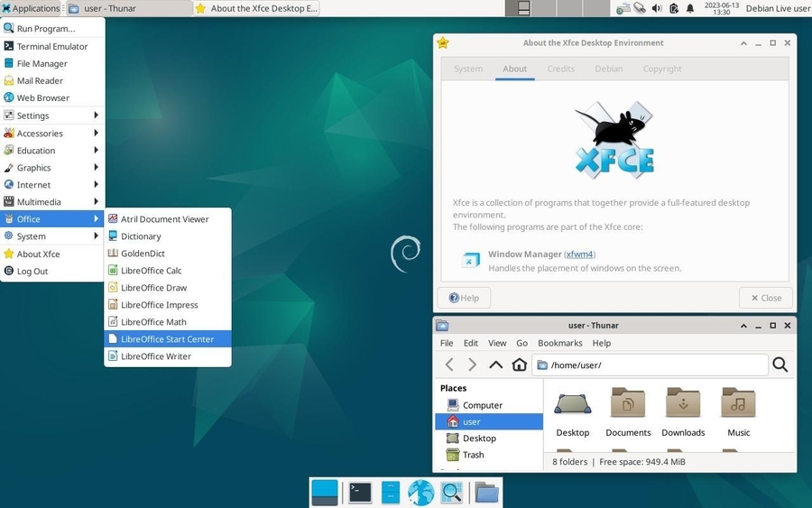The image size is (812, 508).
Task: Launch Run Program from the menu
Action: 53,29
